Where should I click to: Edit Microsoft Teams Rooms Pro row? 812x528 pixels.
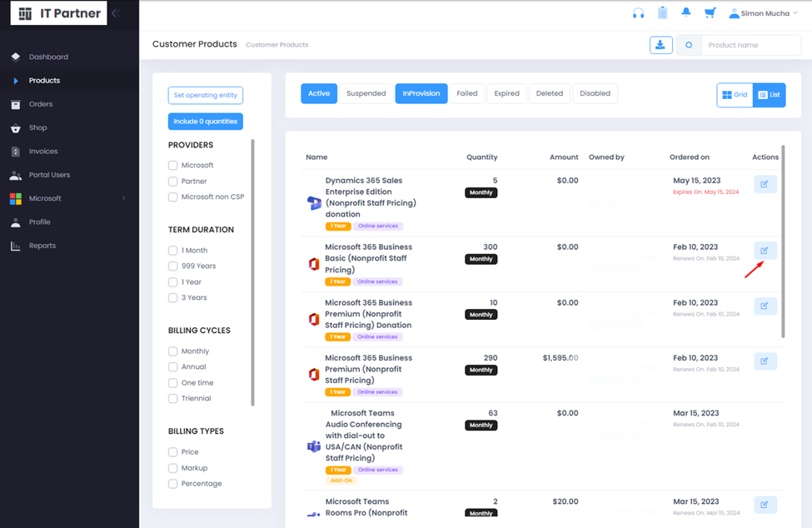click(x=765, y=505)
